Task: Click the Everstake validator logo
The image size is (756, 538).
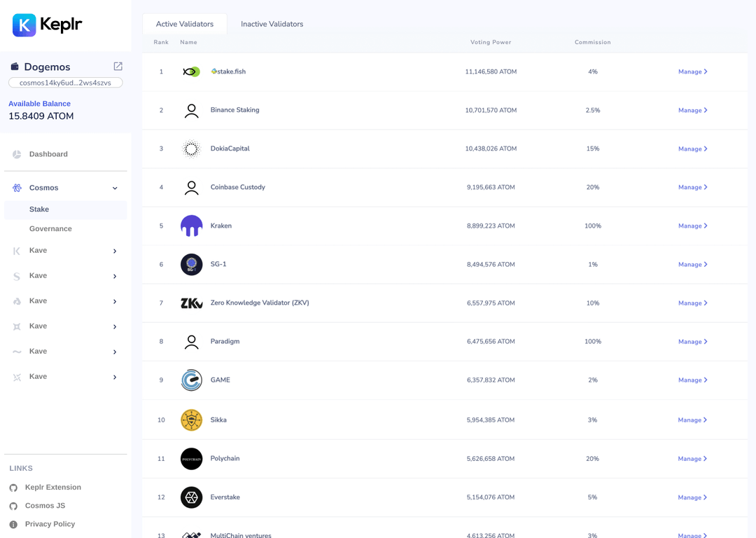Action: click(190, 497)
